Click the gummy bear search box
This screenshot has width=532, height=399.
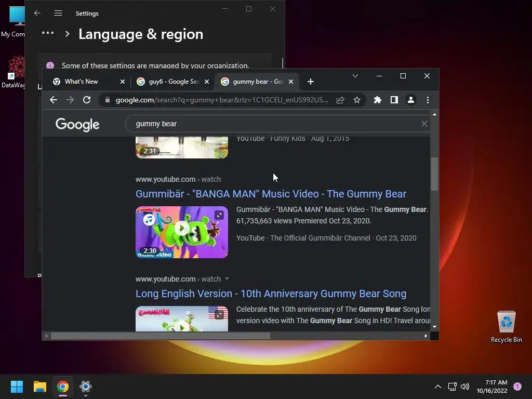tap(275, 124)
